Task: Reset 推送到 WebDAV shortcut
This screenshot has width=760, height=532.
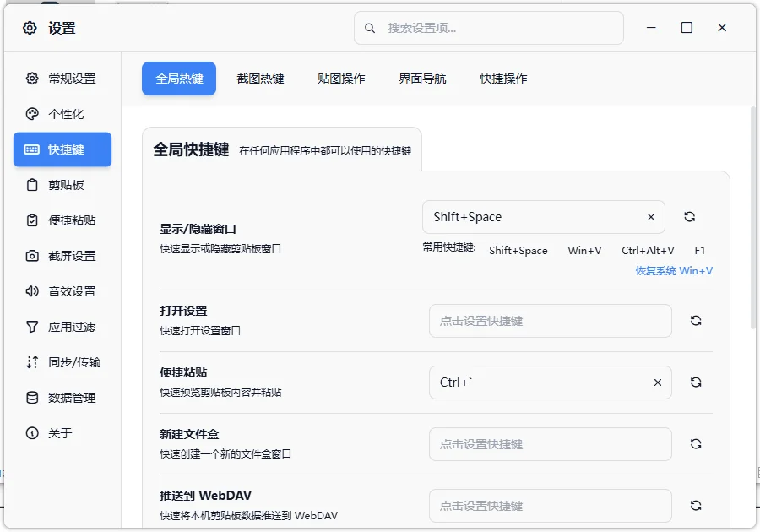Action: (696, 505)
